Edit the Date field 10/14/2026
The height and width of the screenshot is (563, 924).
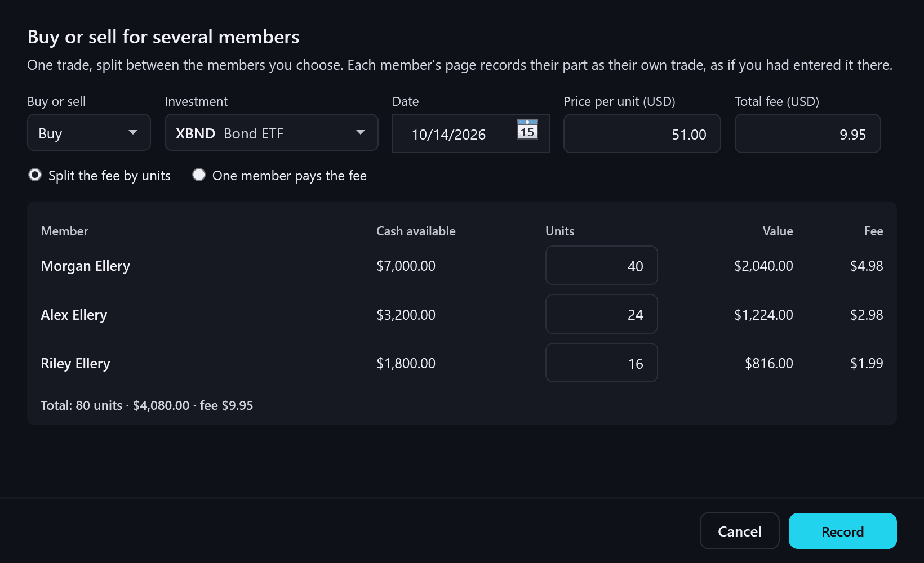[471, 133]
